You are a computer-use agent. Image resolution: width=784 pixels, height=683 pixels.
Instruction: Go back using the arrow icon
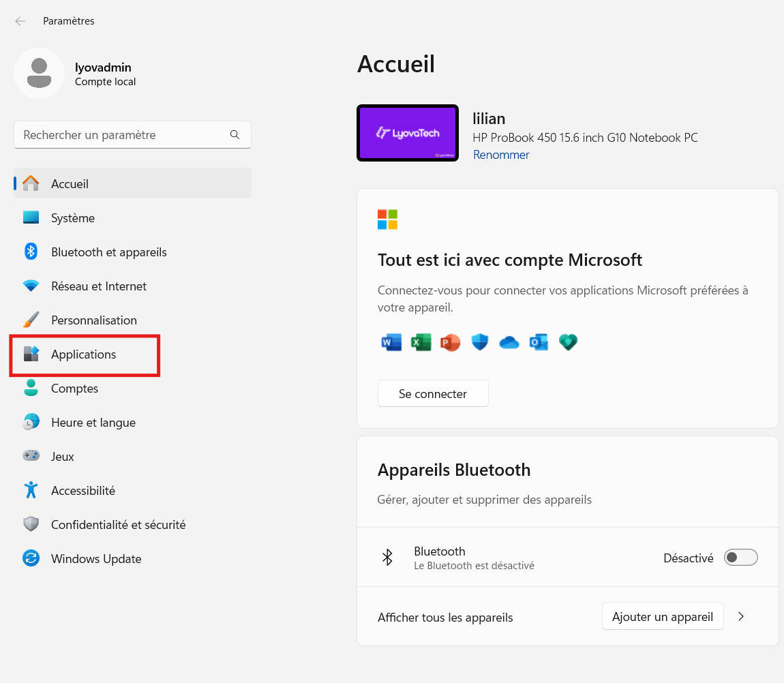click(20, 21)
